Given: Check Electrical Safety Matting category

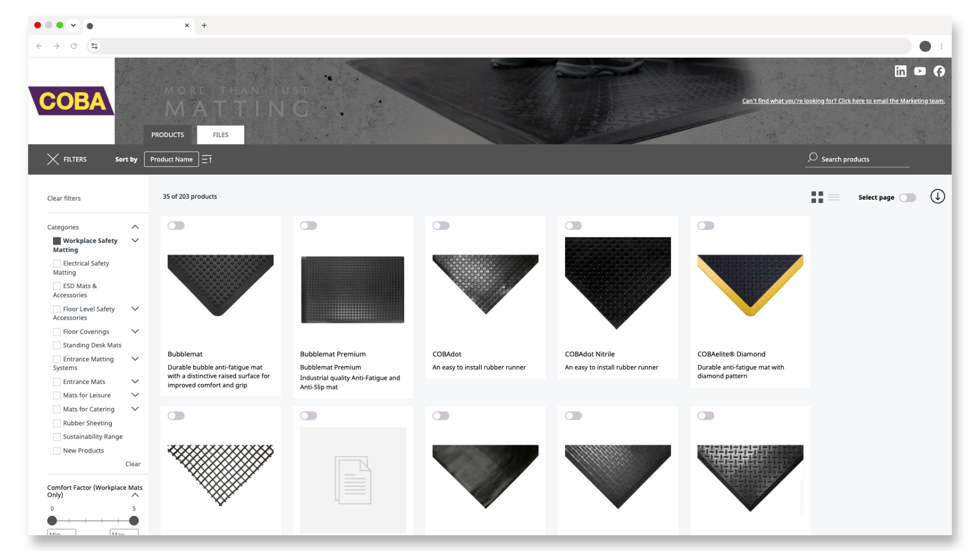Looking at the screenshot, I should (57, 263).
